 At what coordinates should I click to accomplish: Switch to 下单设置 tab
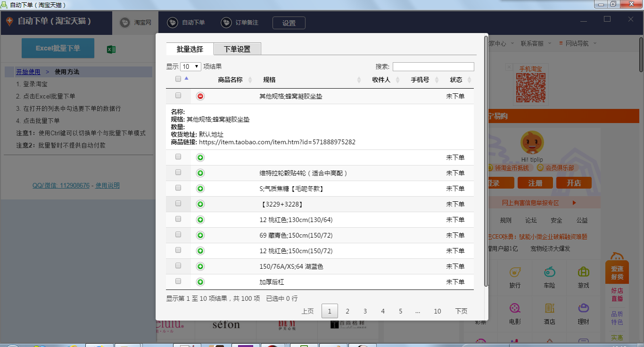tap(237, 49)
